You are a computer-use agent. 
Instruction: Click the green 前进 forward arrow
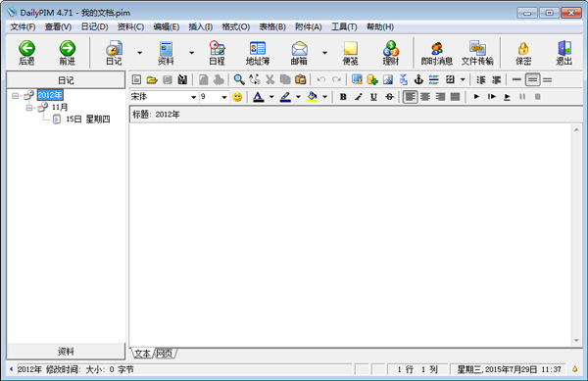pos(68,53)
